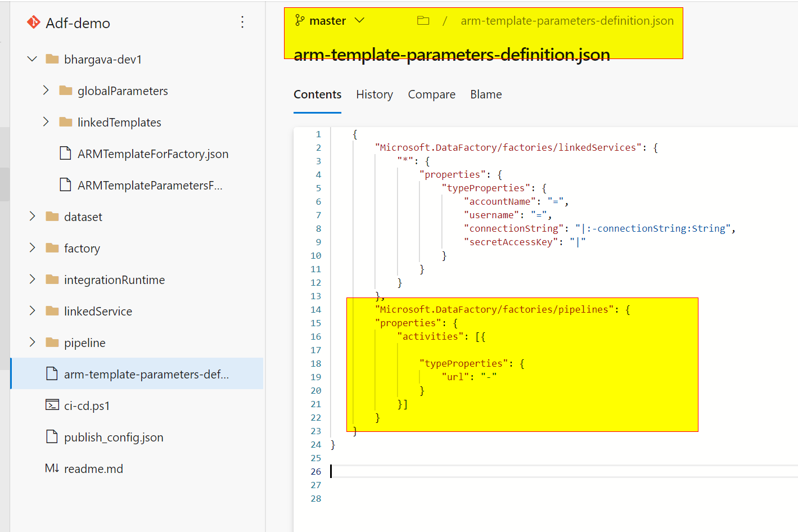
Task: Open the Blame tab
Action: click(x=485, y=94)
